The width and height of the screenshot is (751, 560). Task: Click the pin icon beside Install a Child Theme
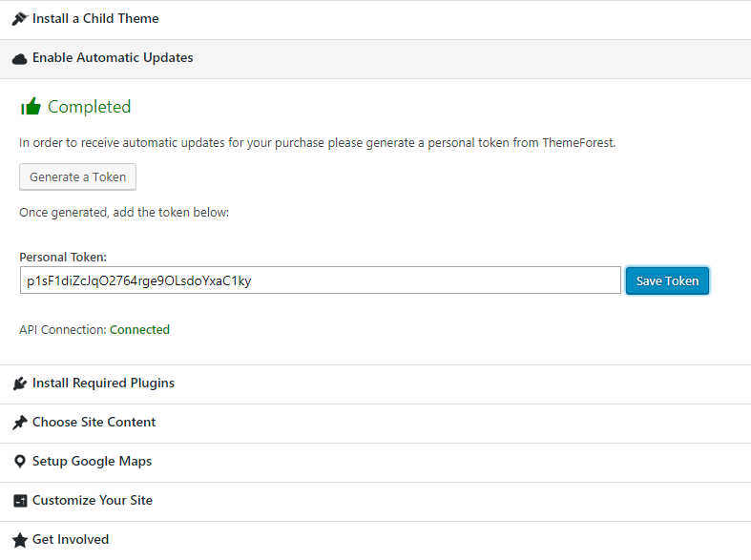coord(19,19)
